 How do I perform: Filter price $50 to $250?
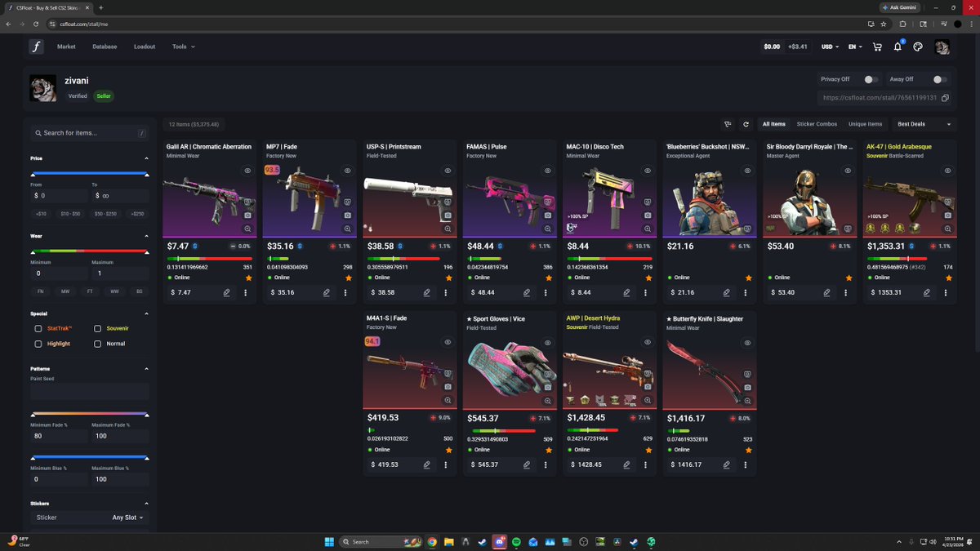pos(105,213)
